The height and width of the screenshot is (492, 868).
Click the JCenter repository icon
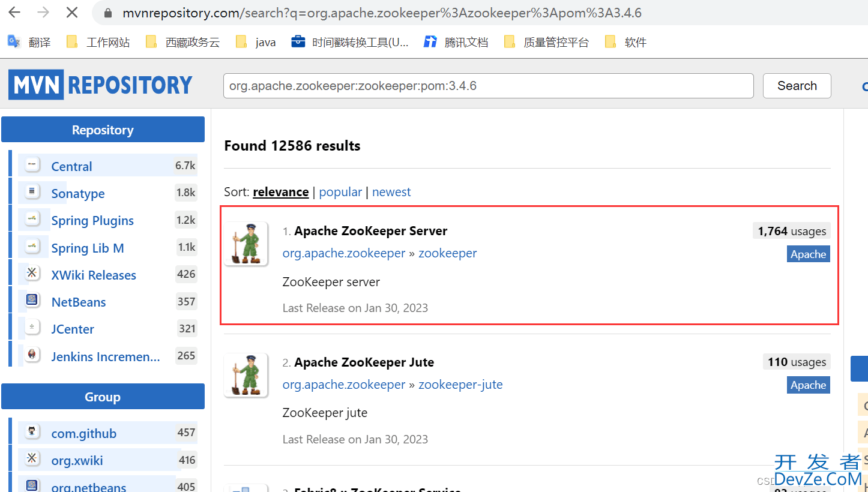pyautogui.click(x=32, y=328)
